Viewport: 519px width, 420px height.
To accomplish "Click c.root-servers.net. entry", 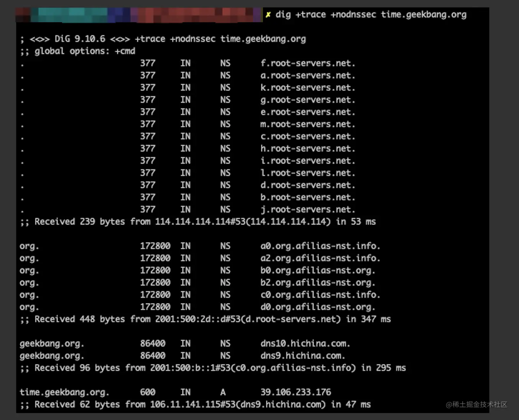I will pos(308,136).
